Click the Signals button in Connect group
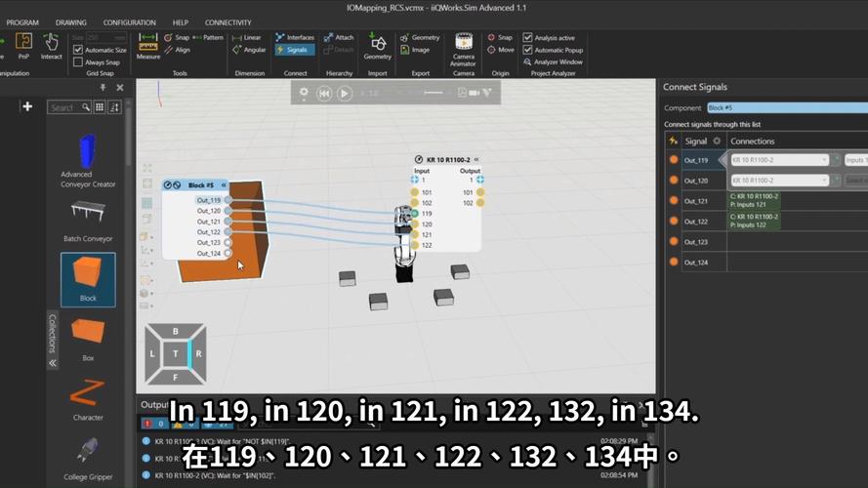868x488 pixels. 295,50
